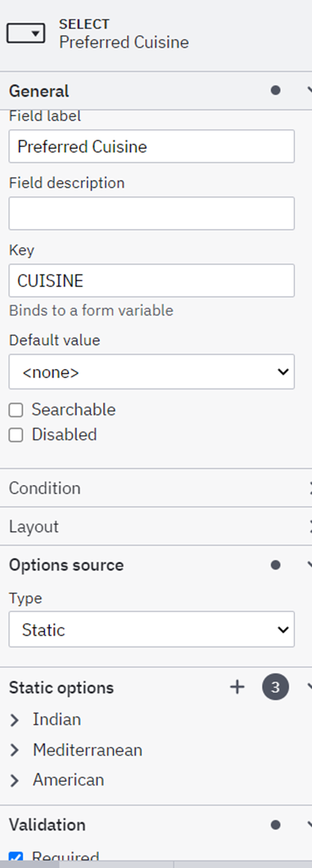The image size is (312, 868).
Task: Expand the Mediterranean option chevron
Action: (x=15, y=750)
